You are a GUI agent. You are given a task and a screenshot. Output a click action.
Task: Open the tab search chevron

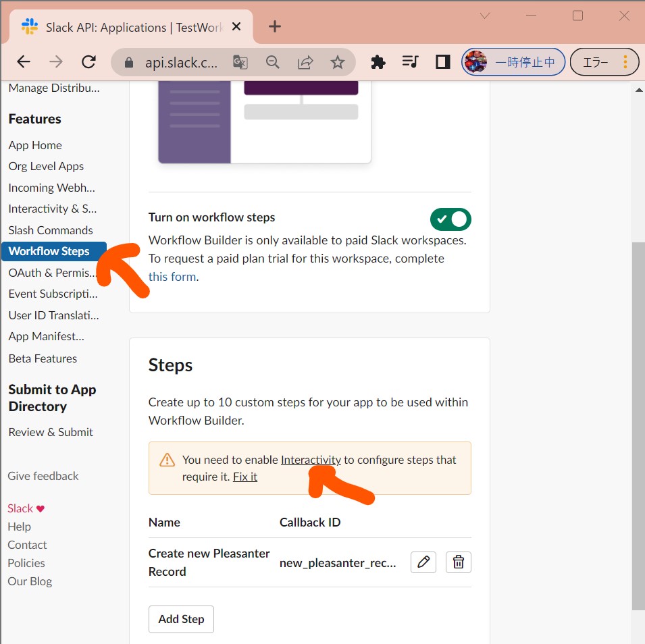[485, 16]
